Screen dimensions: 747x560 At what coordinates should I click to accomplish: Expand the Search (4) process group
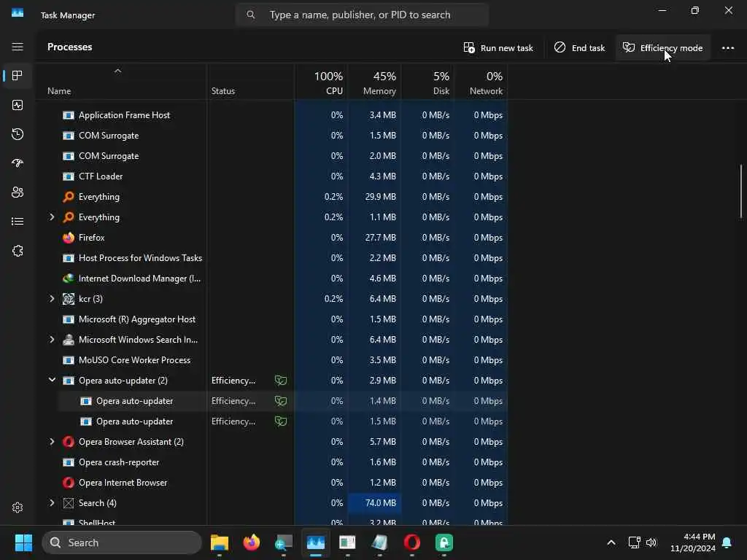(x=52, y=503)
